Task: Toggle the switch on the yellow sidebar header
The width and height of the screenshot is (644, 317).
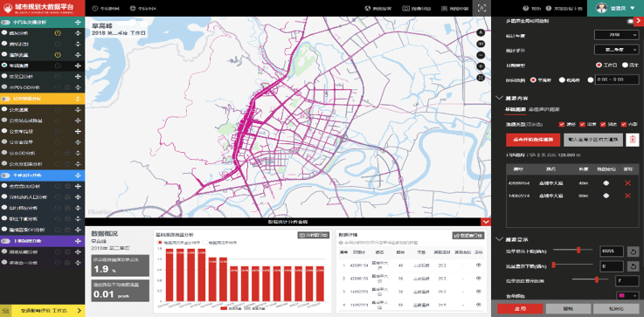Action: [6, 99]
